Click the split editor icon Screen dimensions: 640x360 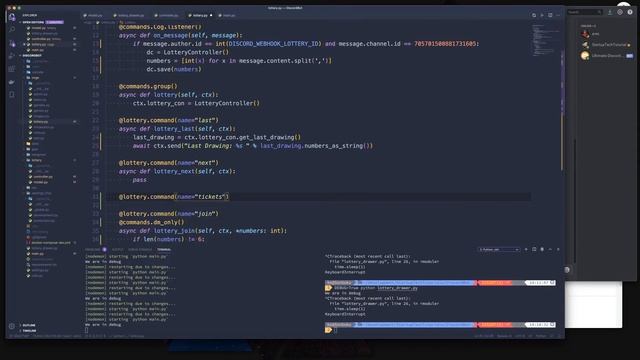(x=550, y=15)
